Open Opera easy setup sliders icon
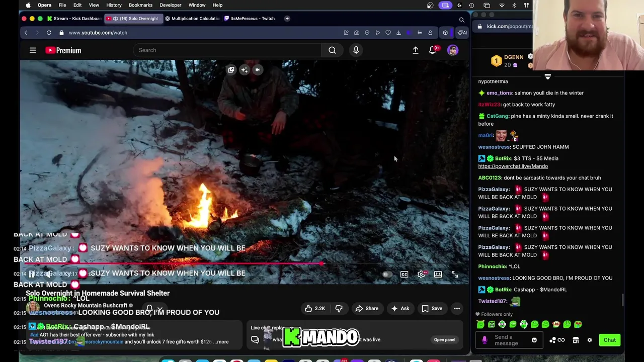Screen dimensions: 644x362 [420, 33]
